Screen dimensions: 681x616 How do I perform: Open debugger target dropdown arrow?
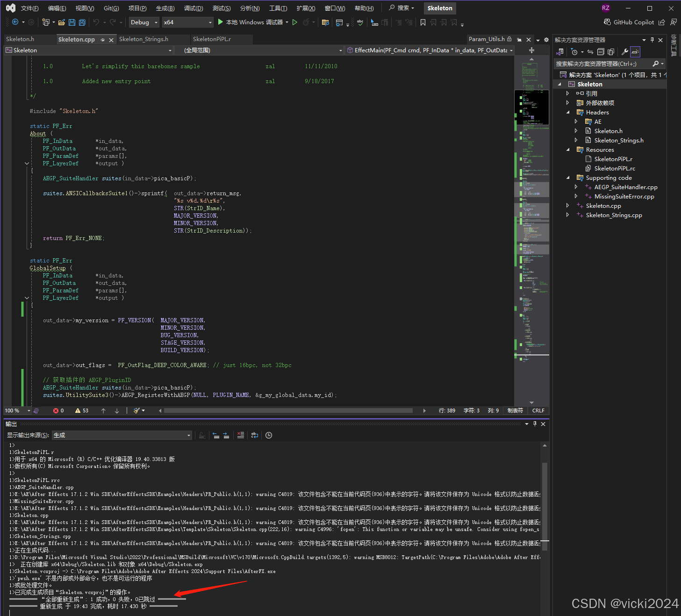coord(287,22)
